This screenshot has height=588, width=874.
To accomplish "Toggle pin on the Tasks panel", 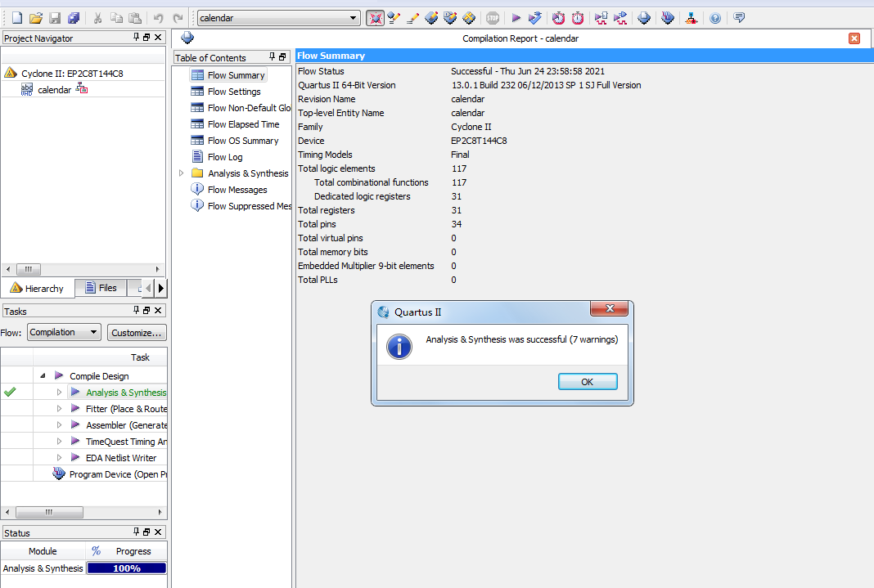I will (136, 310).
